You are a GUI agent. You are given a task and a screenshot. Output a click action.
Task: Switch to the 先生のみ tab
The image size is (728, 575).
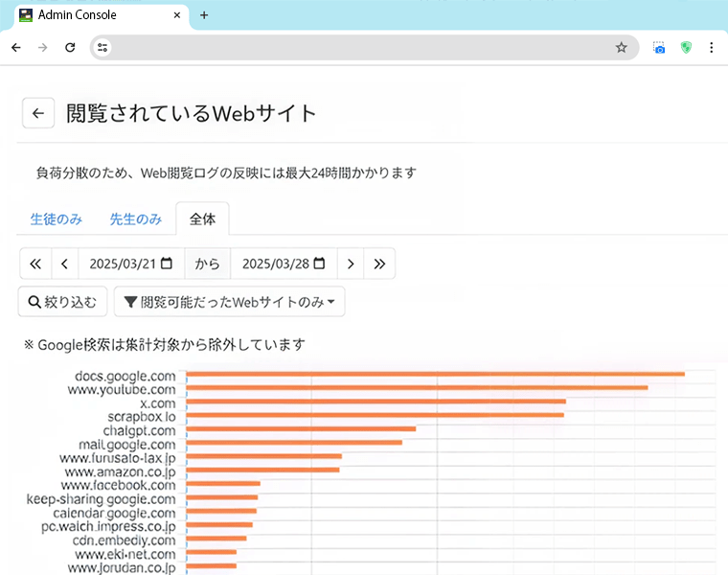[x=136, y=219]
